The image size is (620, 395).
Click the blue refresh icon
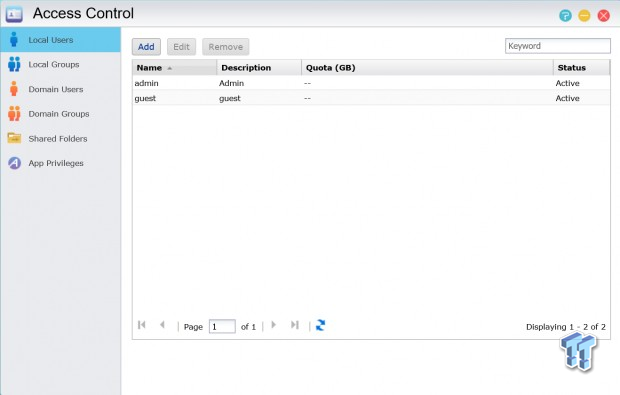320,325
